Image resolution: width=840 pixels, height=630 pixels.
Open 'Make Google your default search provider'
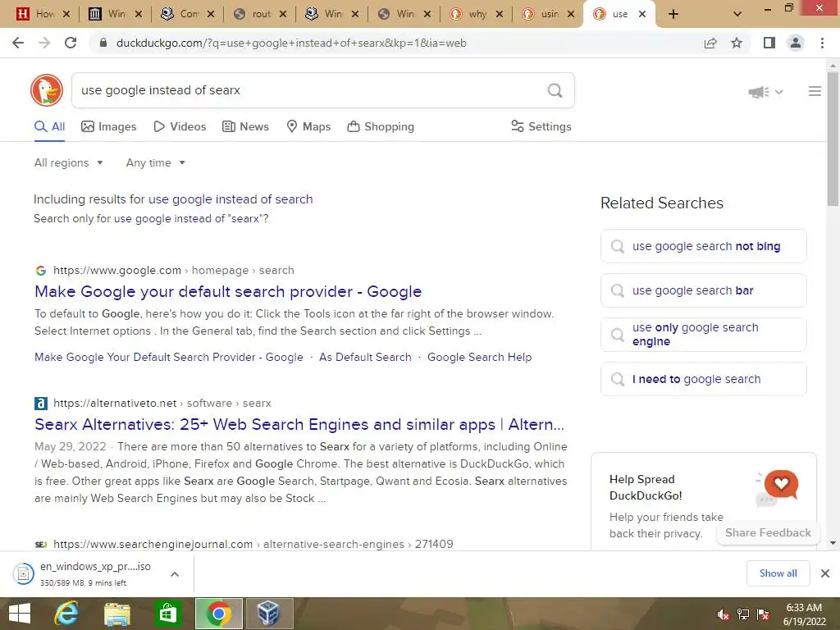228,291
